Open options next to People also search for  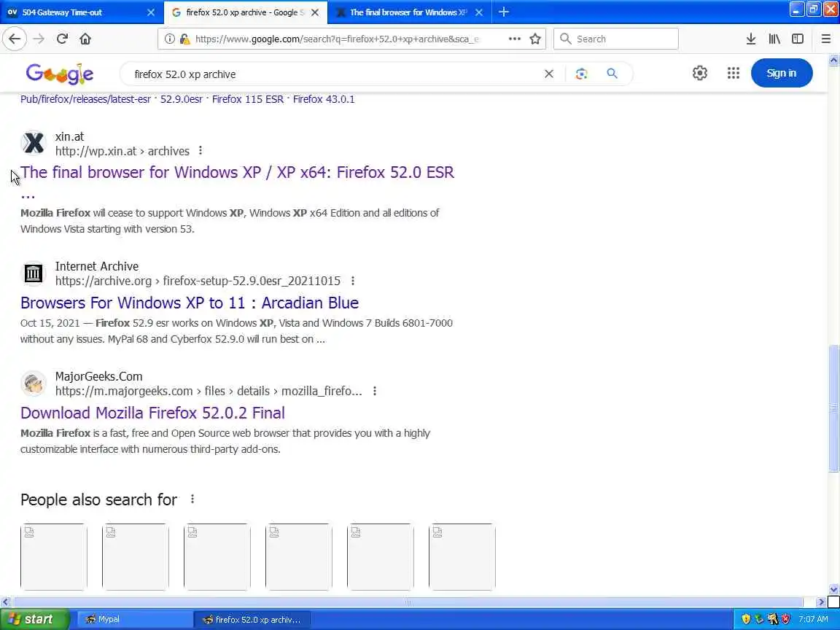coord(192,499)
